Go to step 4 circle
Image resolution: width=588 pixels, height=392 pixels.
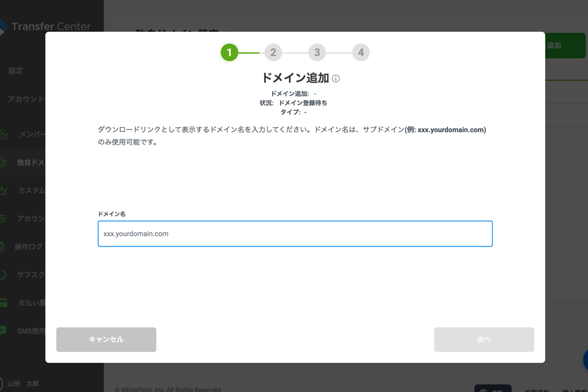click(361, 52)
